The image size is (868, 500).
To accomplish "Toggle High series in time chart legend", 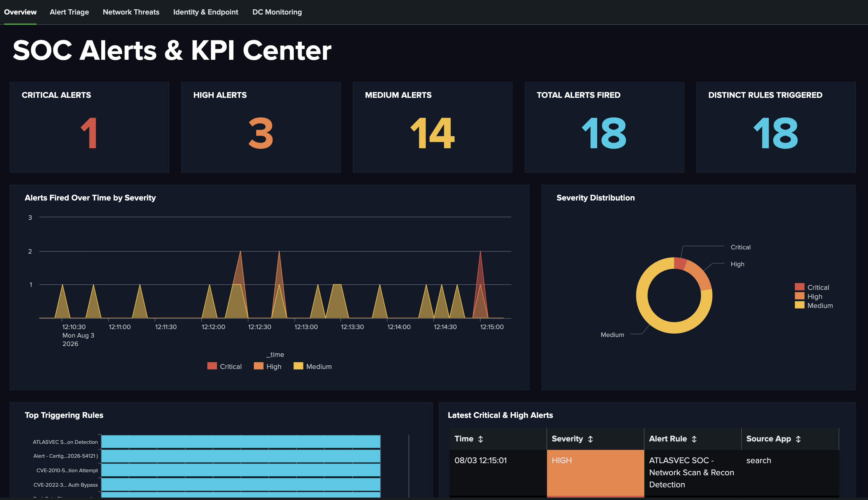I will [267, 366].
